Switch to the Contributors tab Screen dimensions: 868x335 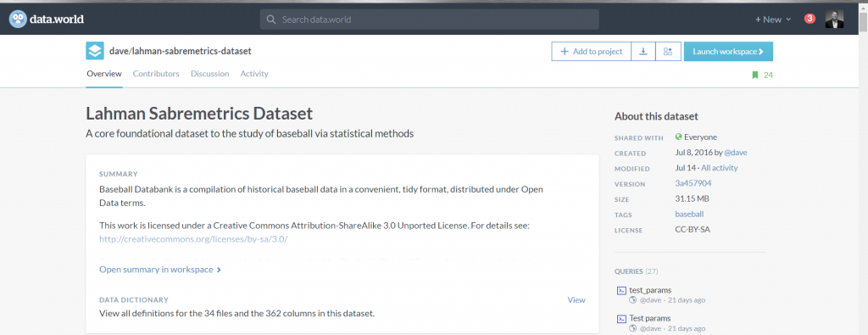(156, 74)
